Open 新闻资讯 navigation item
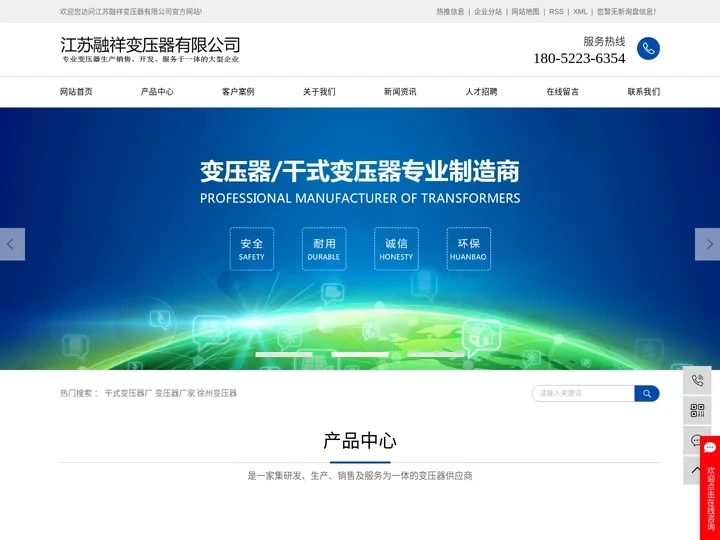 400,92
